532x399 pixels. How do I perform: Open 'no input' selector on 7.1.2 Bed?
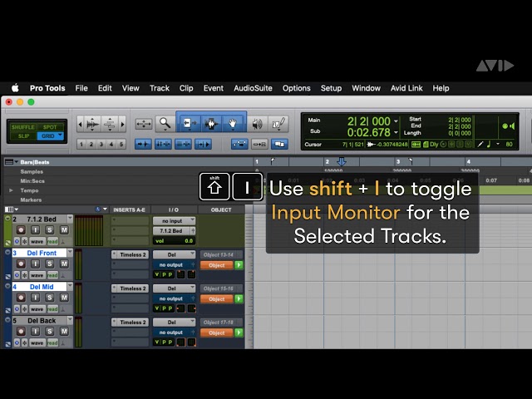pos(174,221)
